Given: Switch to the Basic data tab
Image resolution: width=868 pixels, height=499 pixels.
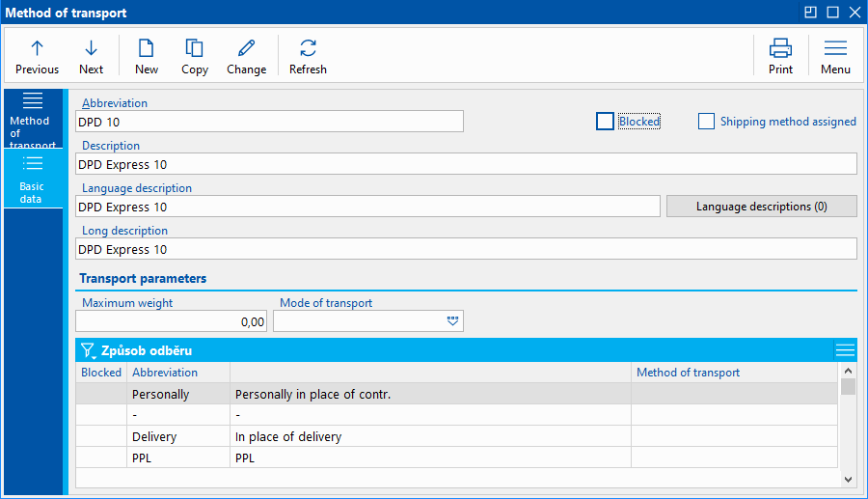Looking at the screenshot, I should point(33,179).
